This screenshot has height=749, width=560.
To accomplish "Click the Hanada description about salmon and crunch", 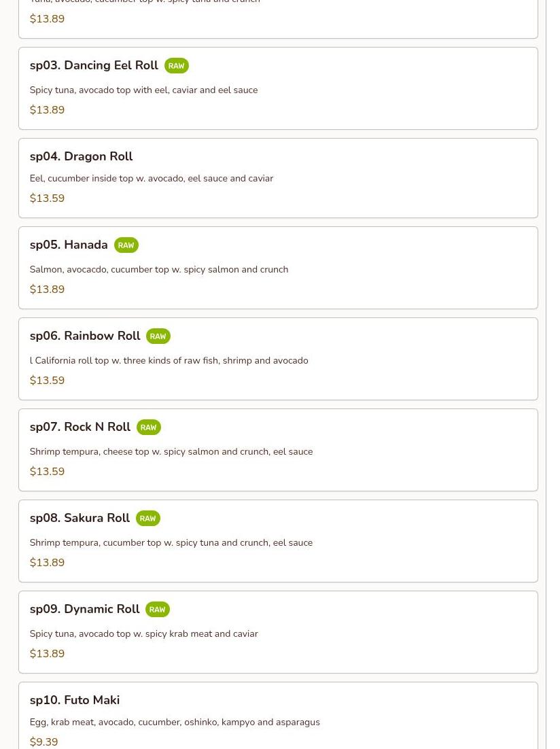I will [x=158, y=269].
